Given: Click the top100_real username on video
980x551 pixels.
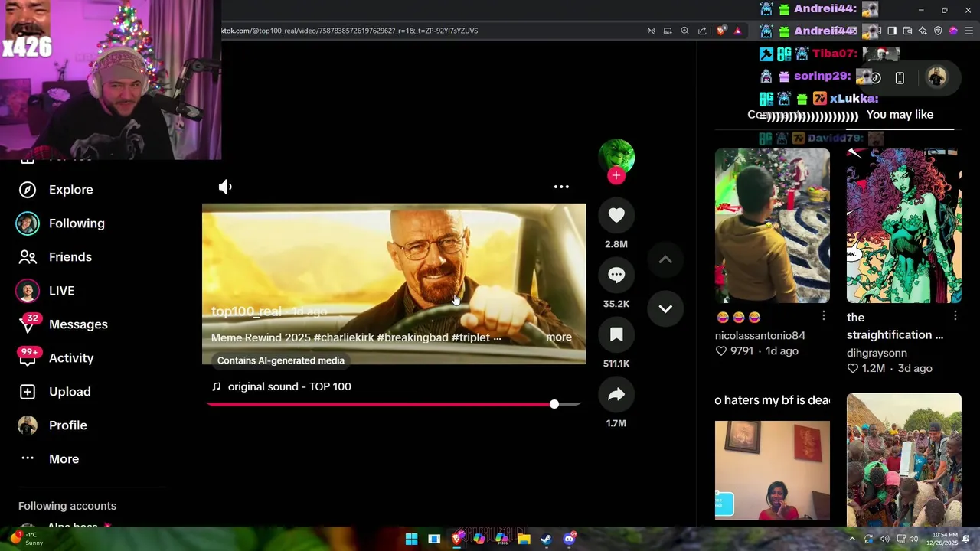Looking at the screenshot, I should tap(247, 311).
